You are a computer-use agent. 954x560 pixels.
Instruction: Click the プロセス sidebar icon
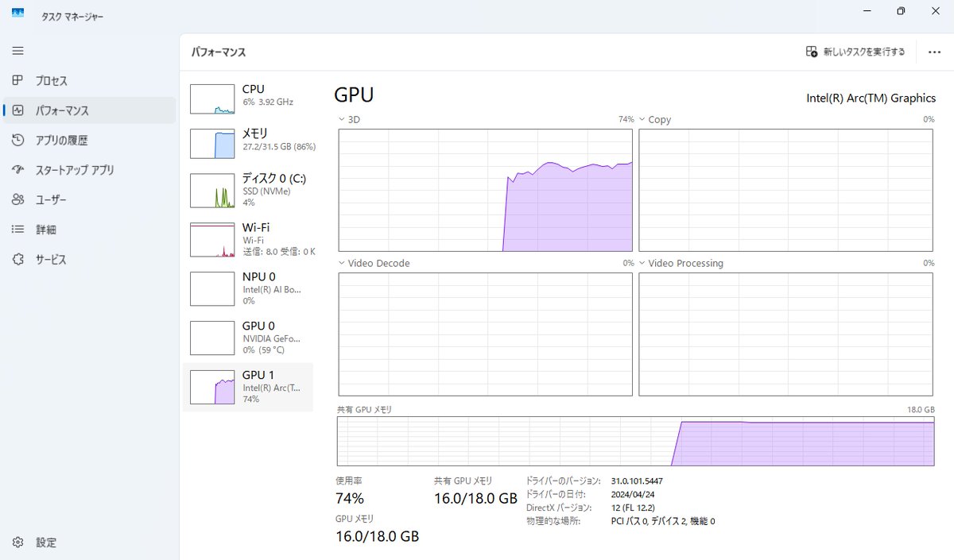[x=17, y=81]
